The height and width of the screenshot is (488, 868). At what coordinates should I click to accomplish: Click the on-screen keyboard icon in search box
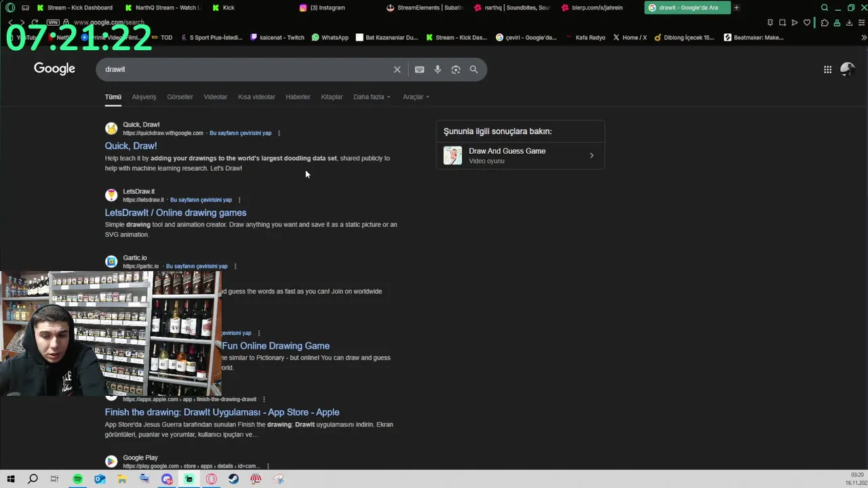pyautogui.click(x=420, y=69)
